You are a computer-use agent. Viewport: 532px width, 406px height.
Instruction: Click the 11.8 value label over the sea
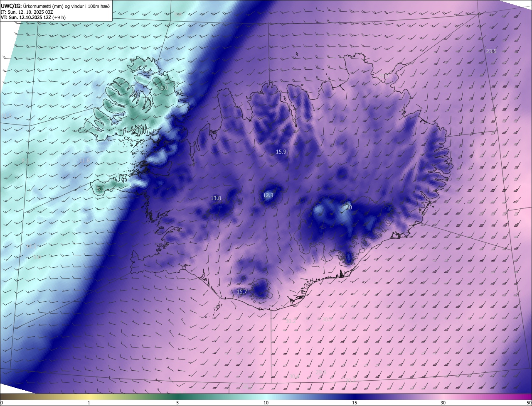coord(84,161)
